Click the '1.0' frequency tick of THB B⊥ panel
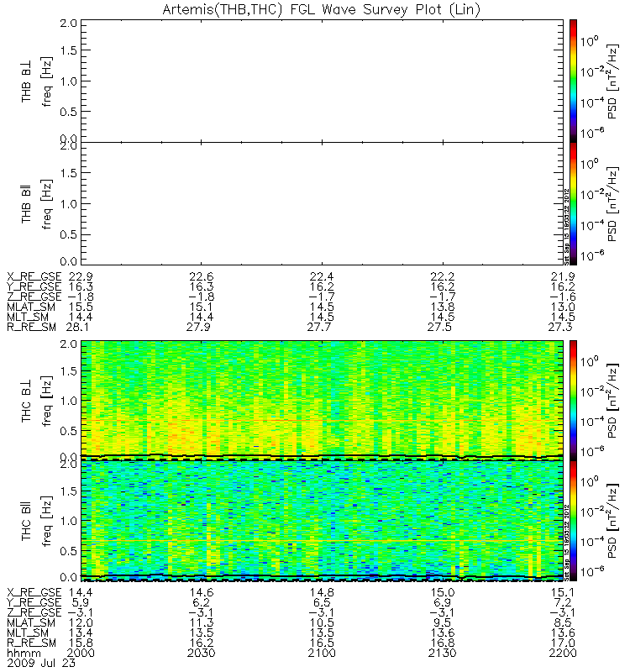The width and height of the screenshot is (630, 672). pos(69,81)
